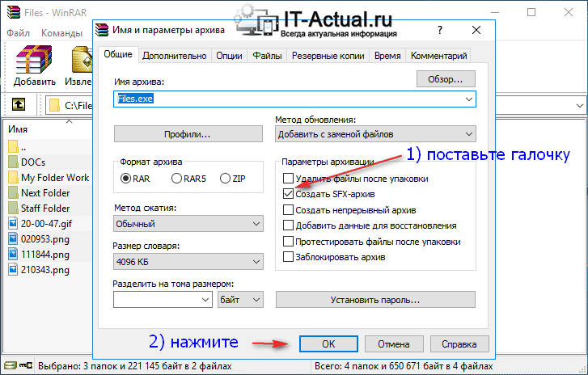Select the ZIP archive format
Screen dimensions: 588x375
pyautogui.click(x=225, y=179)
